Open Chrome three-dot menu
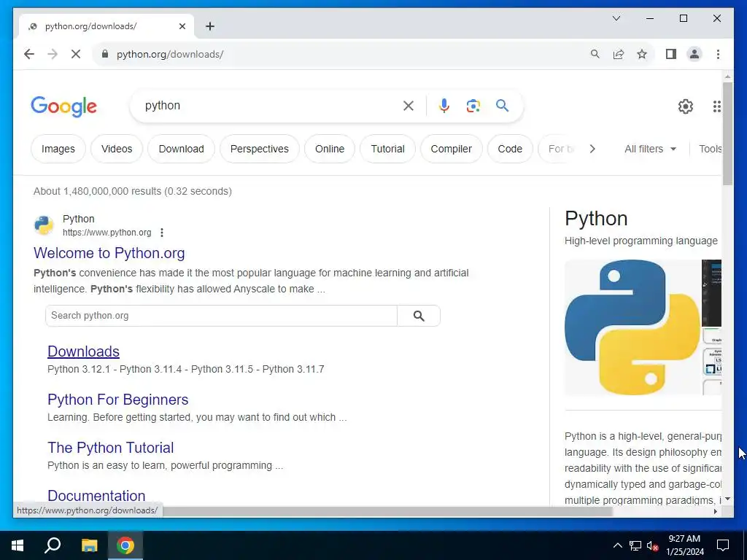Screen dimensions: 747x560 click(x=718, y=54)
